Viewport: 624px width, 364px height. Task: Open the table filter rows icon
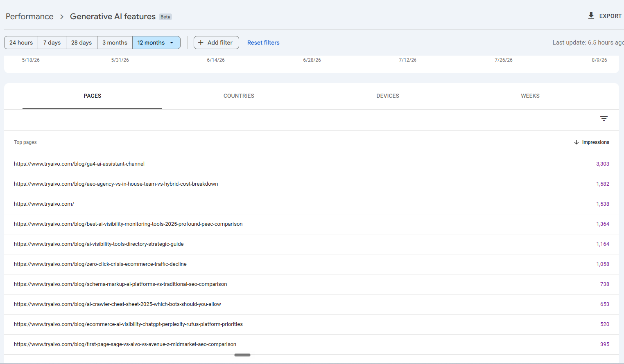604,119
